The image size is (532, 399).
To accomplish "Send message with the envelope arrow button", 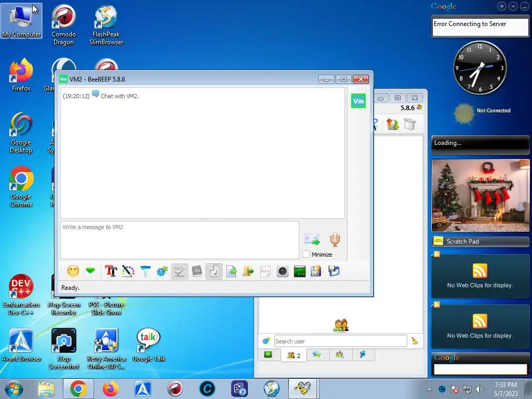I will pyautogui.click(x=312, y=239).
